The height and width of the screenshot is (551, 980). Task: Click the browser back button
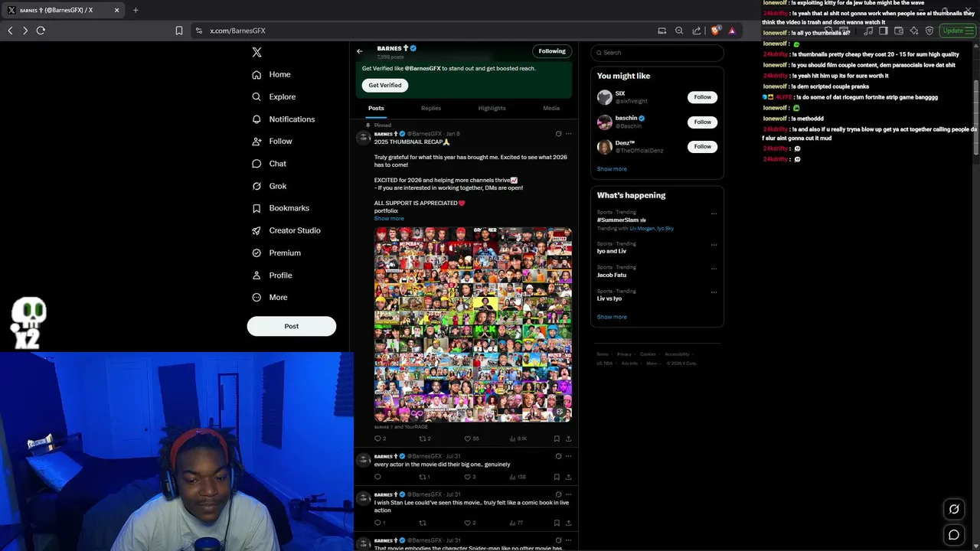coord(10,31)
